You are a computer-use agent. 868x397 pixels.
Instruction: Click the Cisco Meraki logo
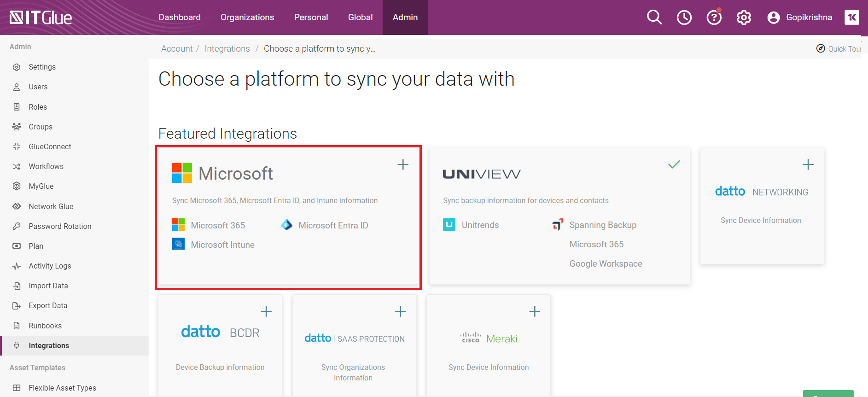[489, 338]
